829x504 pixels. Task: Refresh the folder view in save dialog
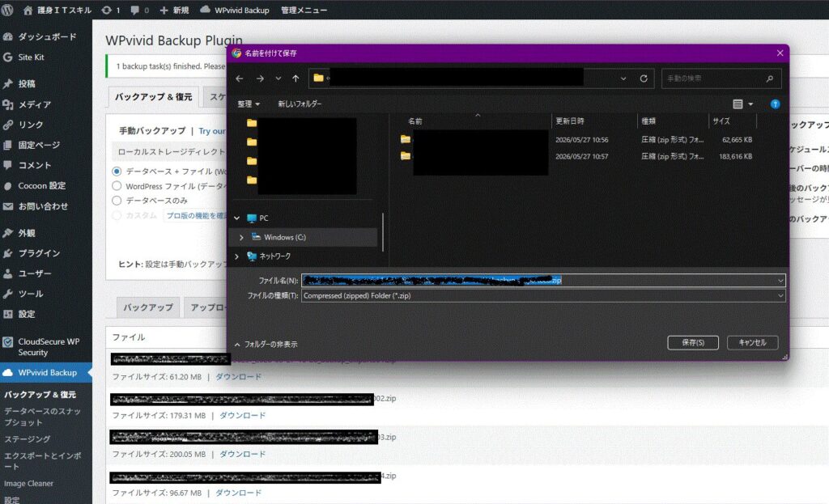644,78
